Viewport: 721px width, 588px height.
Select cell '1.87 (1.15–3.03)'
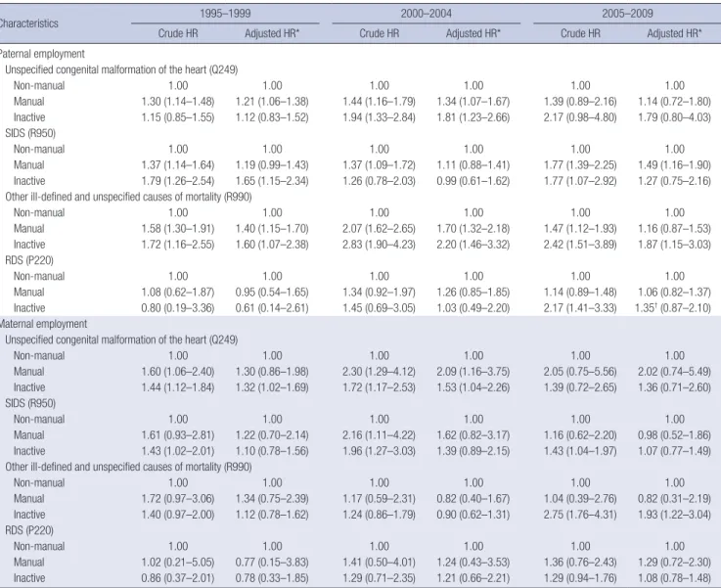point(675,245)
